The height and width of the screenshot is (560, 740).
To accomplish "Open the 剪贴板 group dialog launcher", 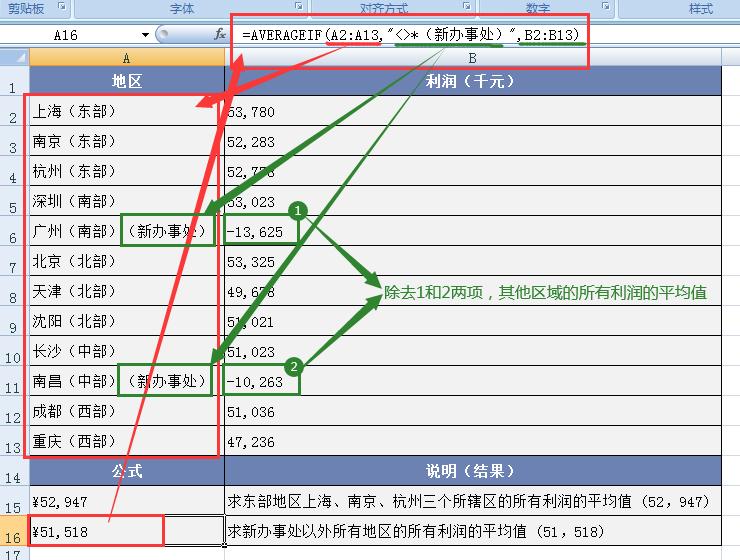I will (x=62, y=6).
